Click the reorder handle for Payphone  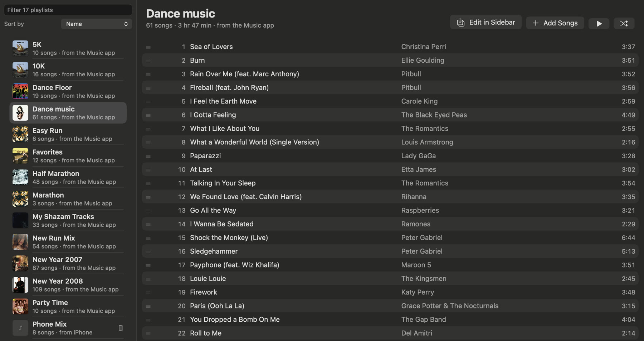click(148, 265)
